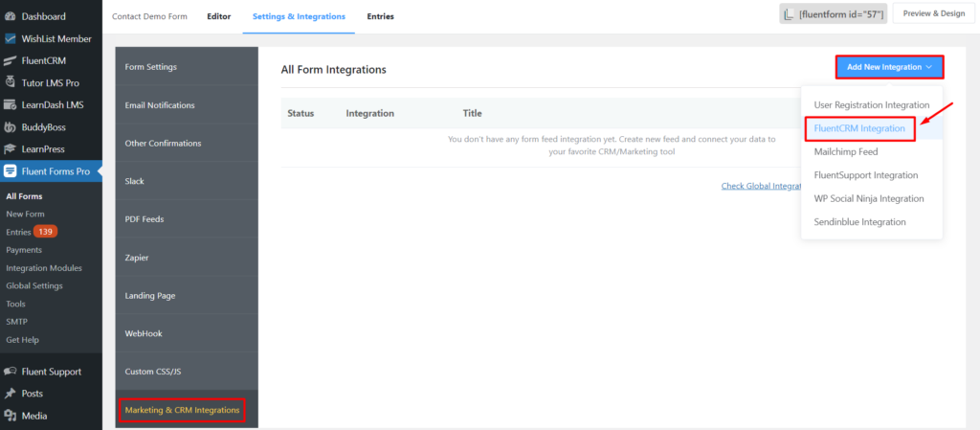Click the Media library icon
Viewport: 980px width, 430px height.
(10, 416)
